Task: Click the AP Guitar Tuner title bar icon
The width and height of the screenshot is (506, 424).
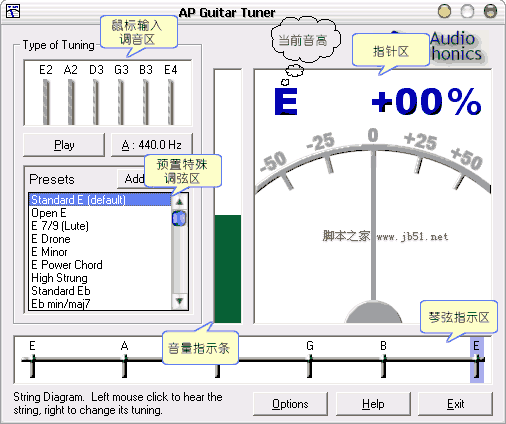Action: pyautogui.click(x=13, y=11)
